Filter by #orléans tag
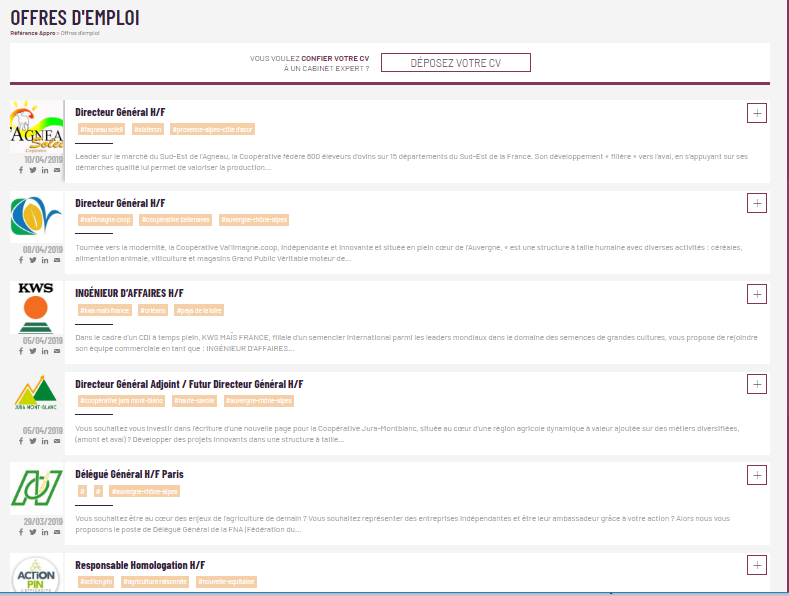The width and height of the screenshot is (789, 596). 153,311
